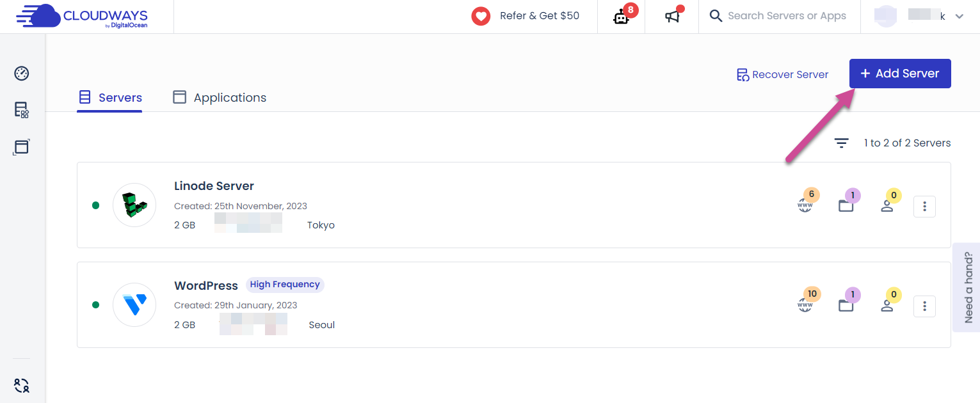The height and width of the screenshot is (403, 980).
Task: Open the team members sidebar icon at bottom
Action: [x=22, y=385]
